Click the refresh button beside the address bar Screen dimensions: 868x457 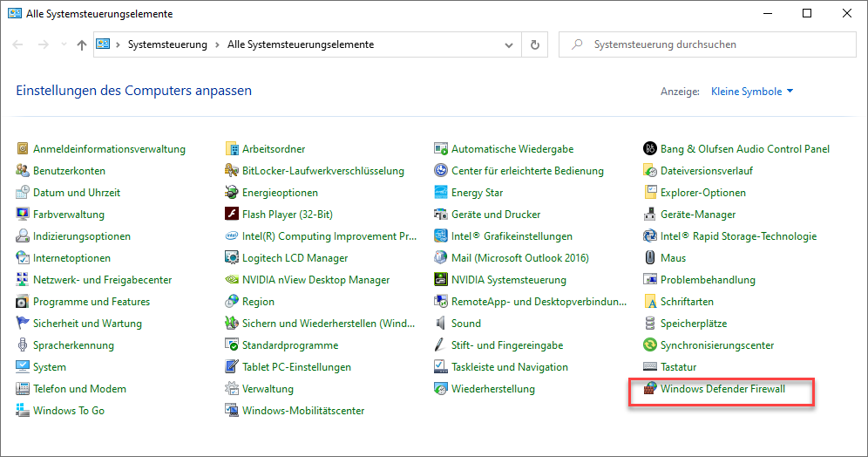(535, 44)
